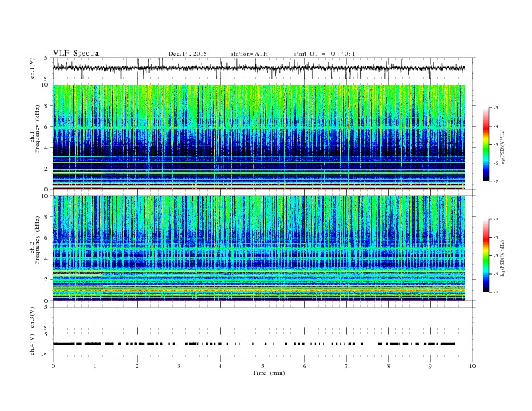The image size is (532, 411).
Task: Click the ch.4(V) pulse signal trace
Action: [x=259, y=344]
